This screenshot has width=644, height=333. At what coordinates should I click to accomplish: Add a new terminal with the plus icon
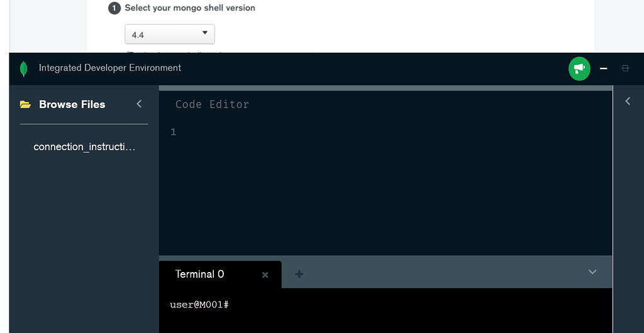[x=299, y=274]
